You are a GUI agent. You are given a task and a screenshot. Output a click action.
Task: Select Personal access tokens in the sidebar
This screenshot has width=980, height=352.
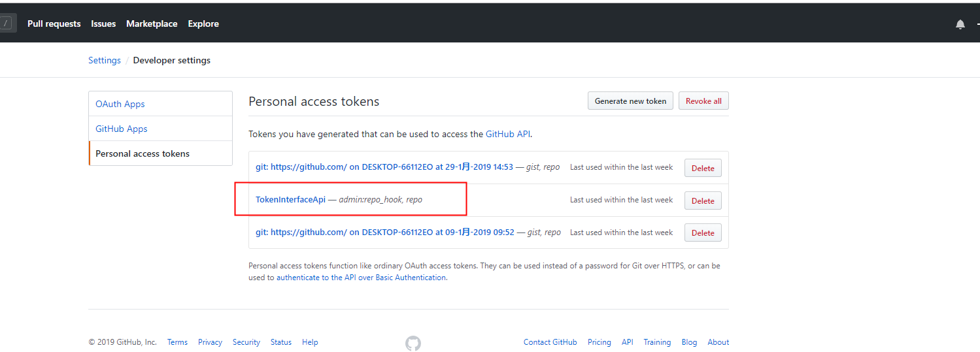(161, 153)
